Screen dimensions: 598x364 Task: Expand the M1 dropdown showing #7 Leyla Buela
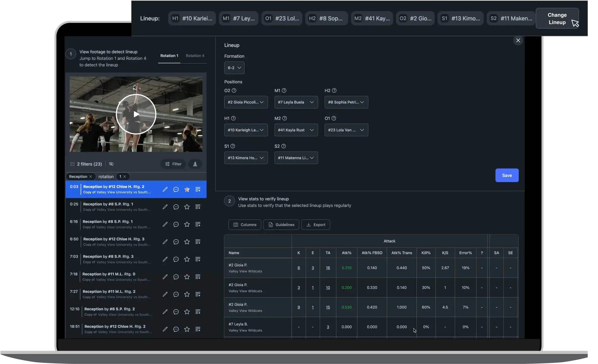296,102
